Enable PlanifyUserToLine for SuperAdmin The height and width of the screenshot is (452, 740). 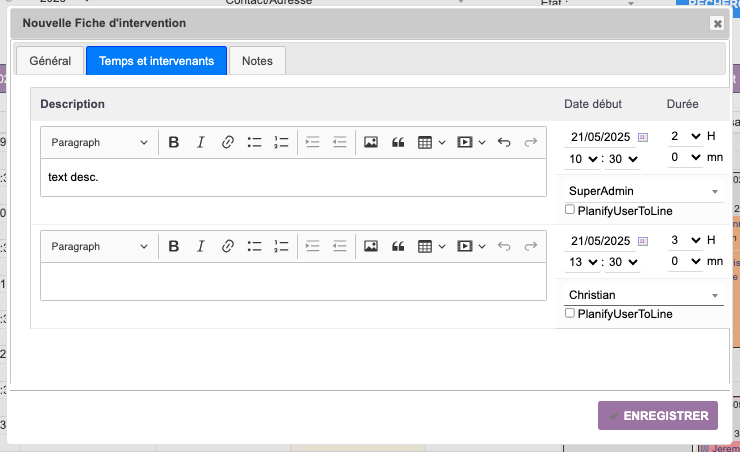point(570,210)
